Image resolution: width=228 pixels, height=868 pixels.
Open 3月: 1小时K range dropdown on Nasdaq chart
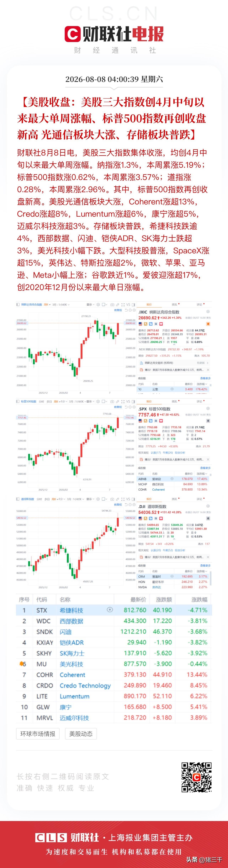(61, 305)
